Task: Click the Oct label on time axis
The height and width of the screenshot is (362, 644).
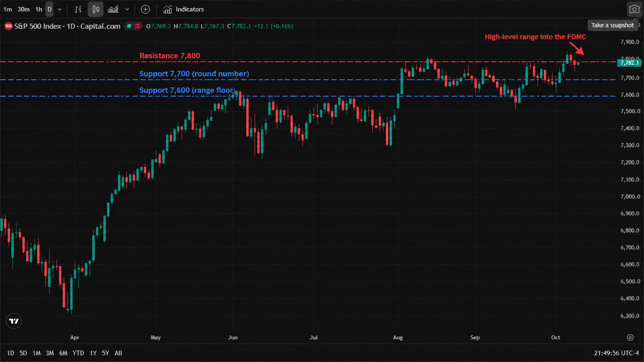Action: point(555,337)
